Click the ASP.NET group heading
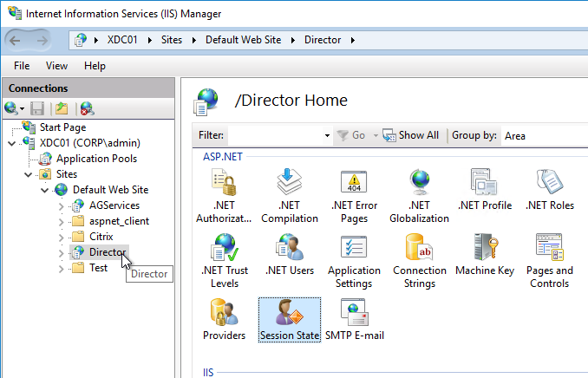This screenshot has width=588, height=378. tap(223, 157)
